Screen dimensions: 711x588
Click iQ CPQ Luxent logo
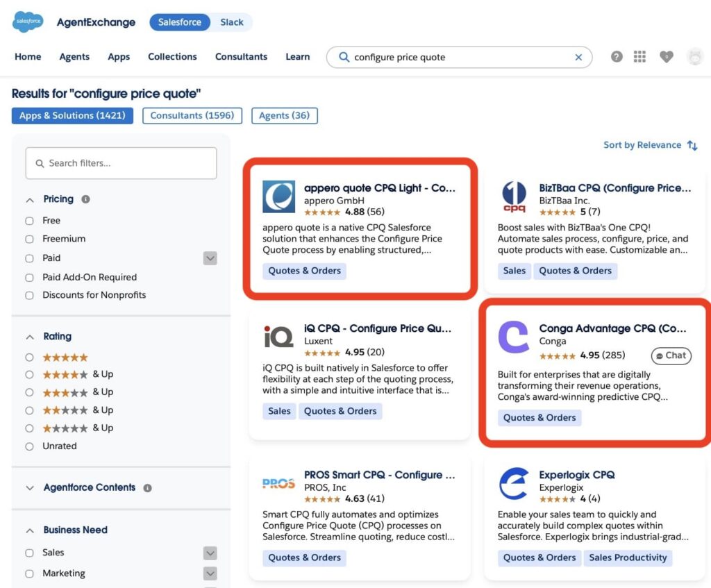278,337
